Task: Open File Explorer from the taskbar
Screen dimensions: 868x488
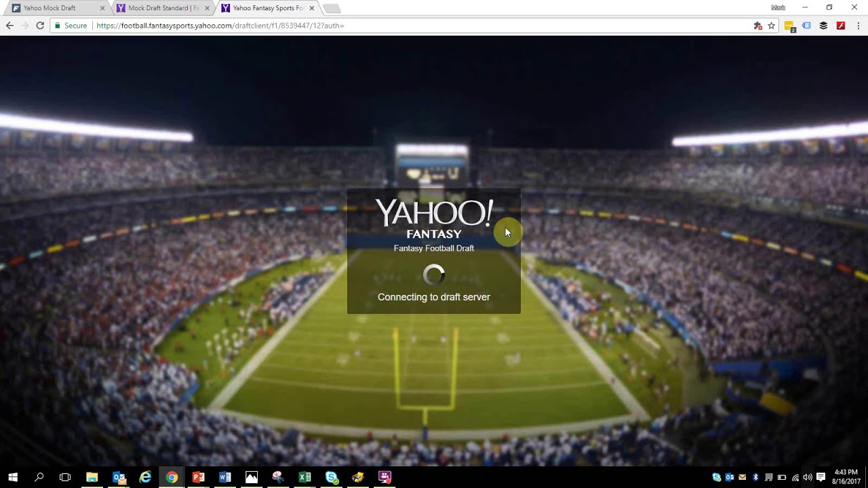Action: click(92, 477)
